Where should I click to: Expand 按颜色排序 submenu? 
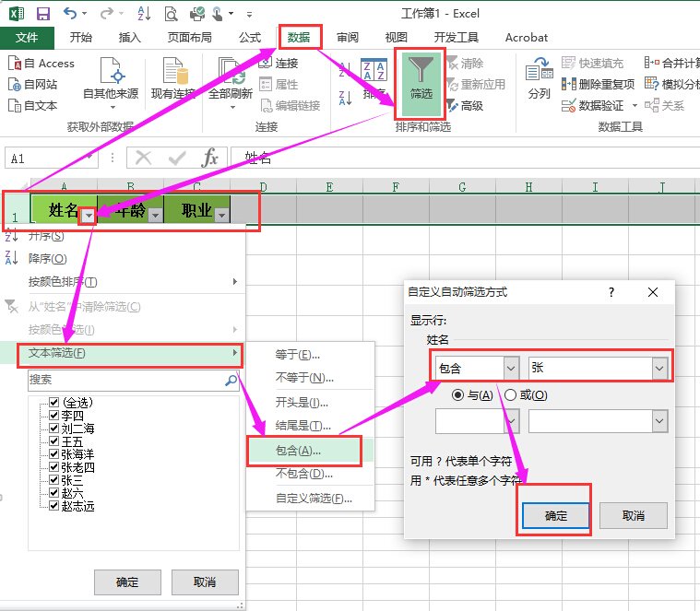point(235,281)
